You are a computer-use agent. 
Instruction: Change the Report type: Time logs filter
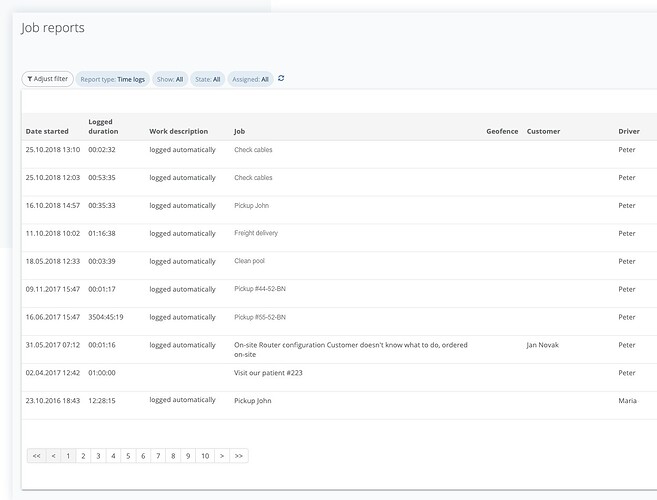[x=113, y=79]
